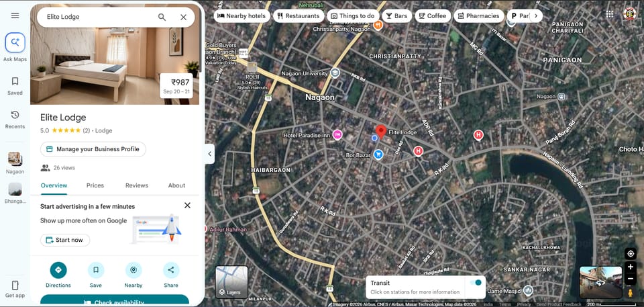Switch to the Overview tab

(54, 185)
